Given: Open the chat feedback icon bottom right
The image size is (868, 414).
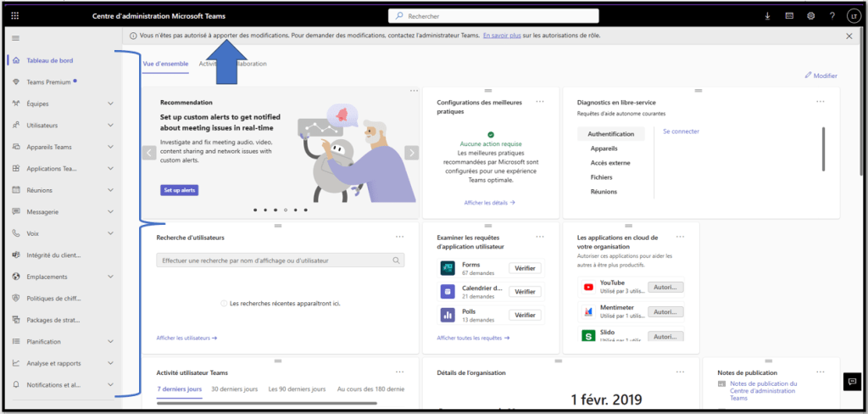Looking at the screenshot, I should coord(852,382).
